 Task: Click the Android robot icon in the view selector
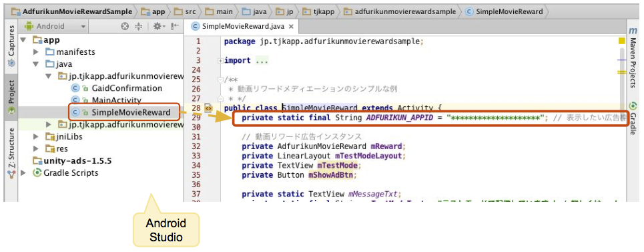[29, 26]
